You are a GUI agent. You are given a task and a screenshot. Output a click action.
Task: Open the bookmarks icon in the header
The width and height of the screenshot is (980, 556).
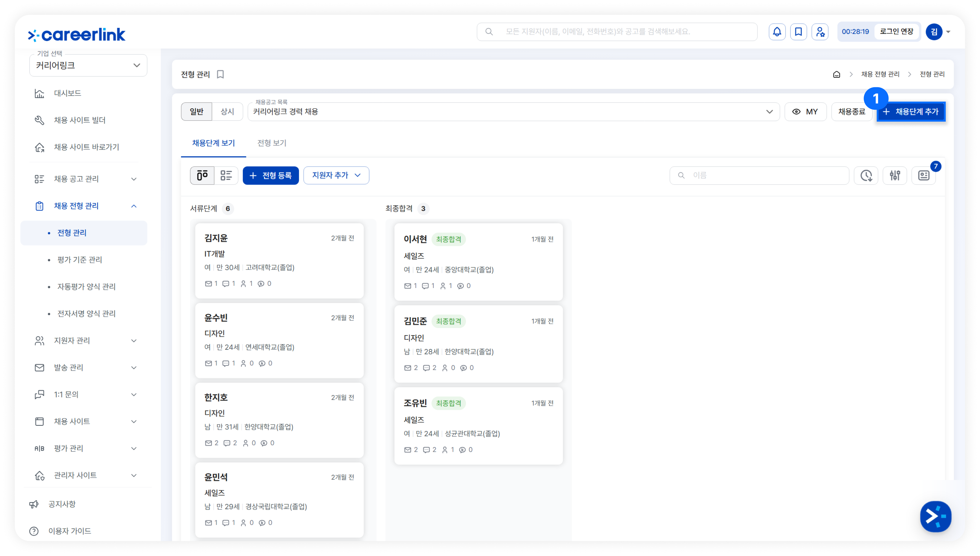(x=798, y=32)
